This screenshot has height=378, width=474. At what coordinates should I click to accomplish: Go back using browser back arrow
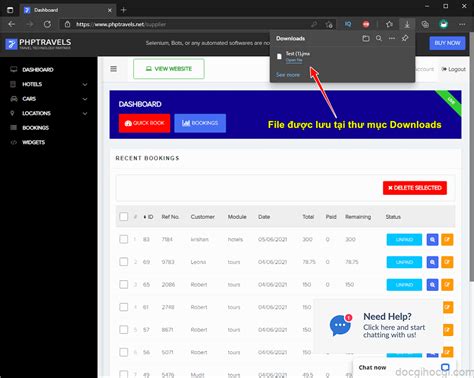click(11, 24)
